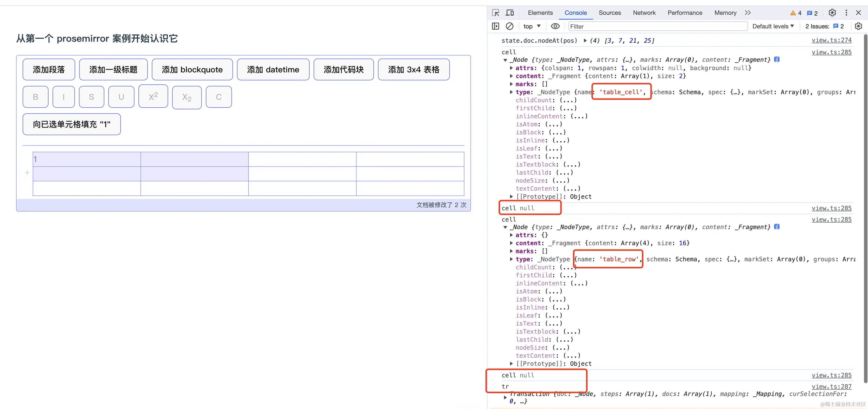This screenshot has height=409, width=868.
Task: Open the Sources tab
Action: pos(610,13)
